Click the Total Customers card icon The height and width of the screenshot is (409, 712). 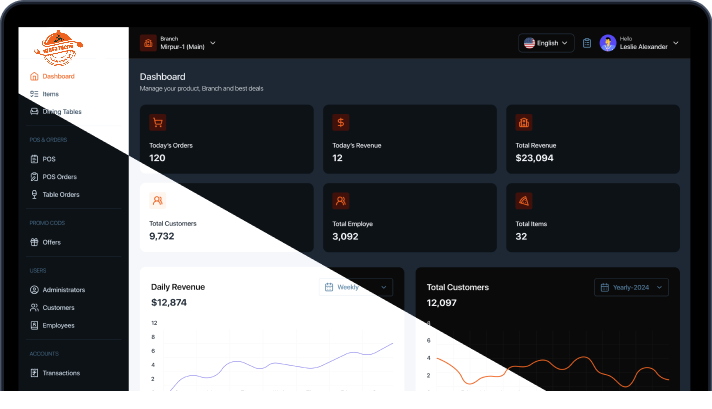(157, 200)
